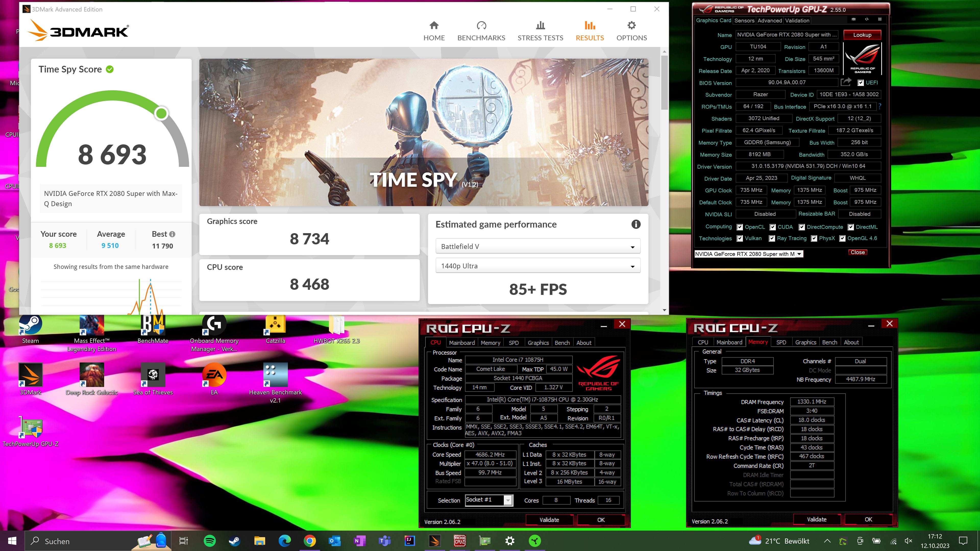This screenshot has width=980, height=551.
Task: Open the BenchMate desktop icon
Action: coord(153,329)
